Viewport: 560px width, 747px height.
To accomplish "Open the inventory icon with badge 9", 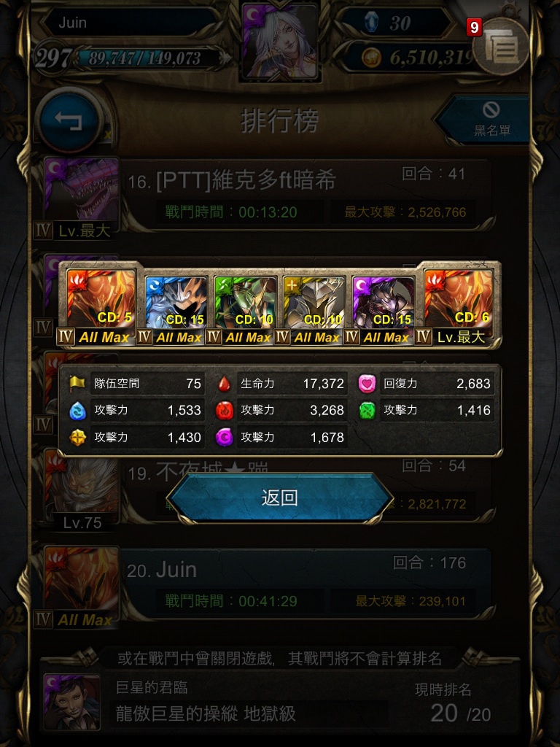I will click(500, 46).
